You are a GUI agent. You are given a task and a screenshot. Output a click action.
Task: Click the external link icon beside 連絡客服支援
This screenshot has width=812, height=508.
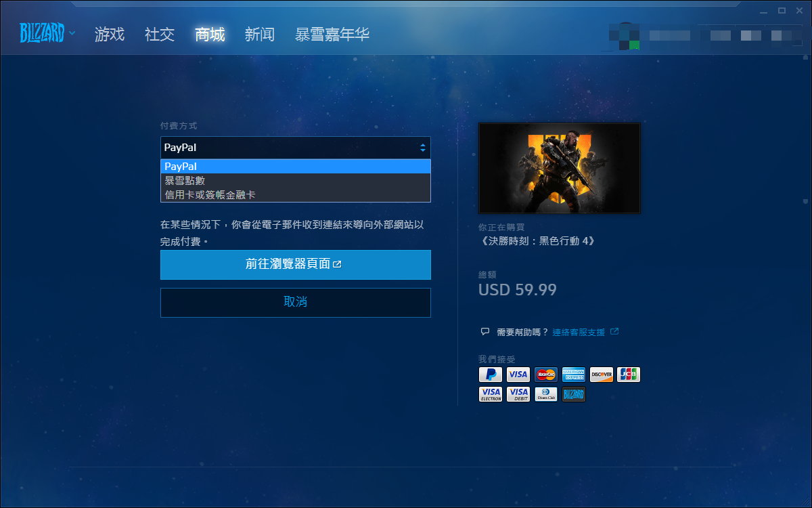point(614,332)
